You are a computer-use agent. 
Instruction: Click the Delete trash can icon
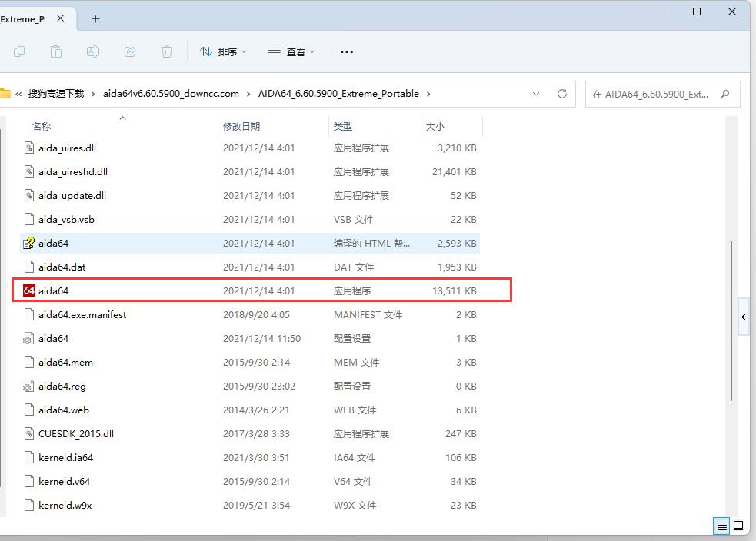pyautogui.click(x=167, y=51)
